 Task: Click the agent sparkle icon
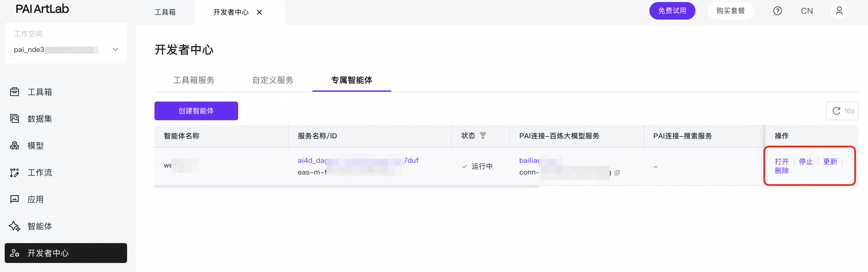15,226
